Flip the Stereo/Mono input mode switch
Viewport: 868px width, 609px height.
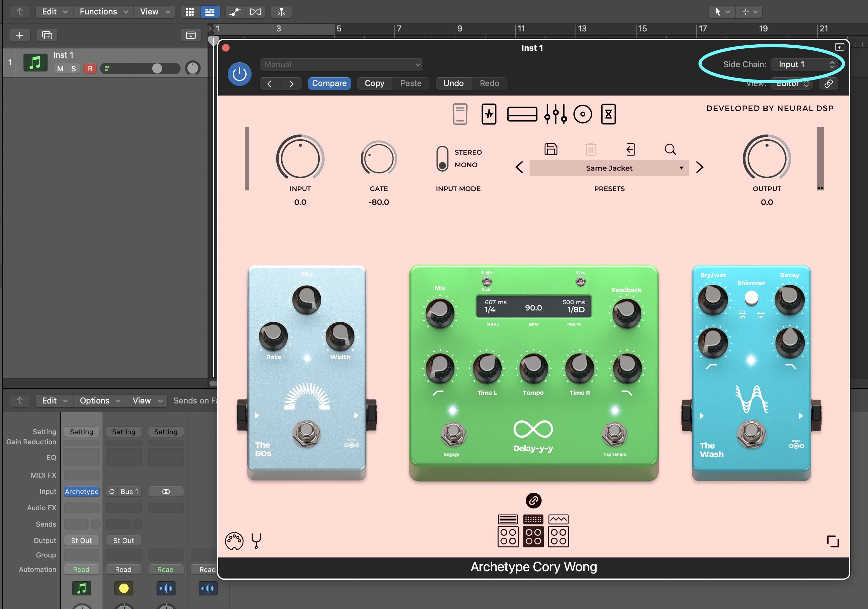(x=442, y=159)
